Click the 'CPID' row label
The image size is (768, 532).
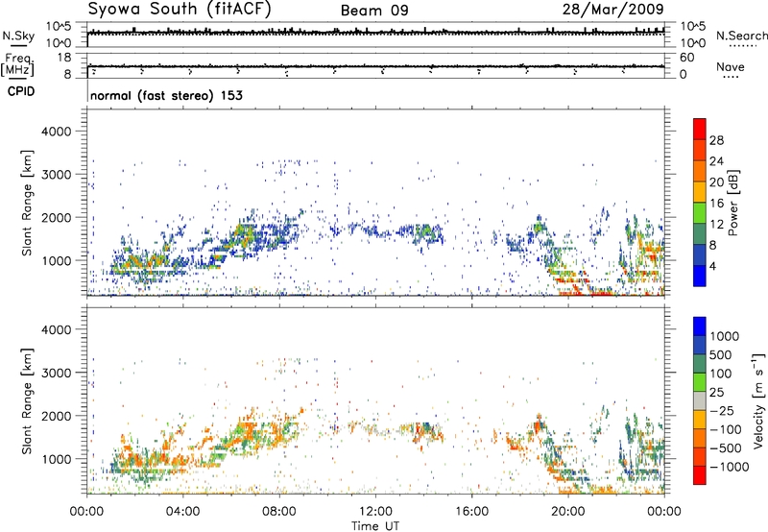pos(21,91)
